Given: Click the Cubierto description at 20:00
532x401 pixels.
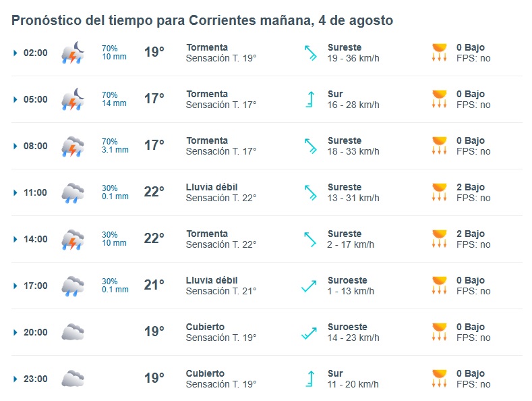Looking at the screenshot, I should pyautogui.click(x=205, y=327).
